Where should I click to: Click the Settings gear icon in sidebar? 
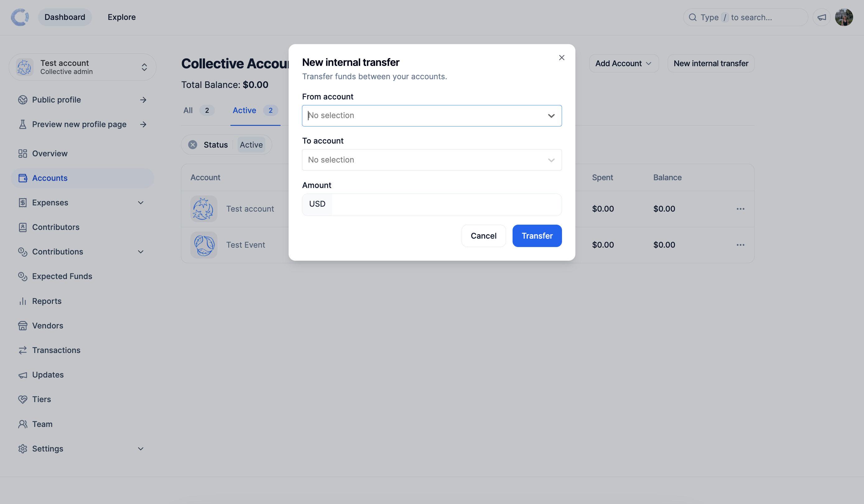tap(23, 449)
